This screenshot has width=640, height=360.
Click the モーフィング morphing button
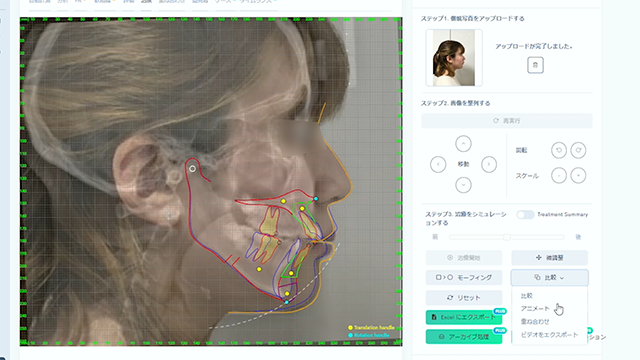tap(464, 278)
